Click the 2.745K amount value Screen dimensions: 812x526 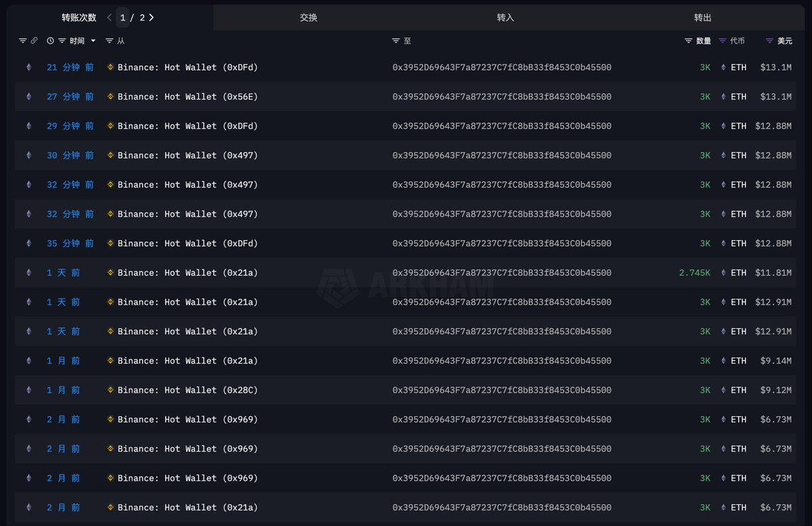(x=695, y=273)
